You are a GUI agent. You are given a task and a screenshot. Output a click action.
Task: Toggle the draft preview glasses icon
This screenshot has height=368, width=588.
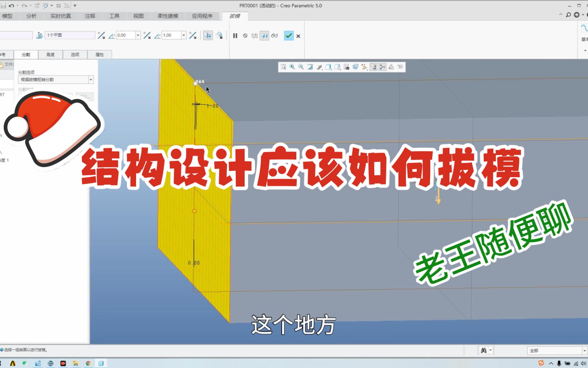coord(275,35)
